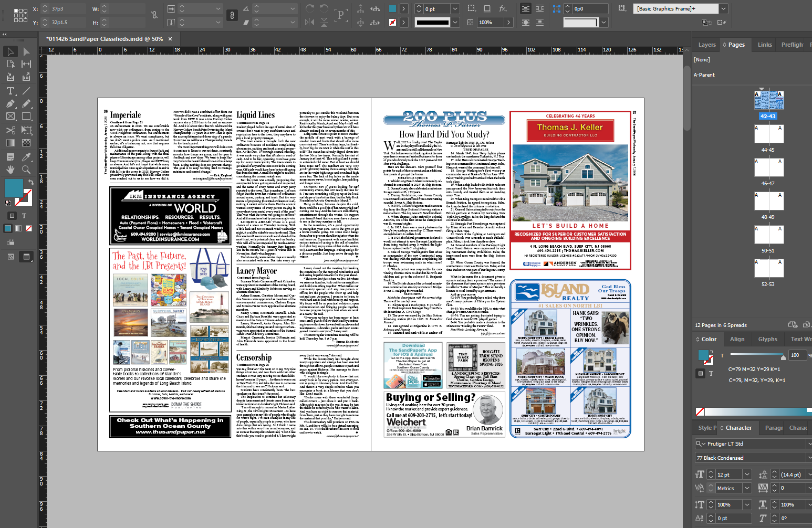Select the A-Parent page entry
Viewport: 812px width, 528px height.
coord(704,75)
